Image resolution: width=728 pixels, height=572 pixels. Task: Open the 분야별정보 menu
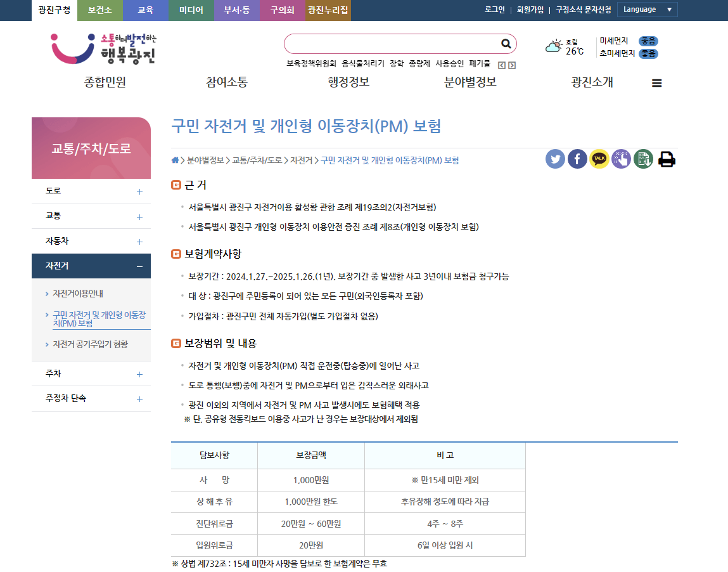[471, 82]
